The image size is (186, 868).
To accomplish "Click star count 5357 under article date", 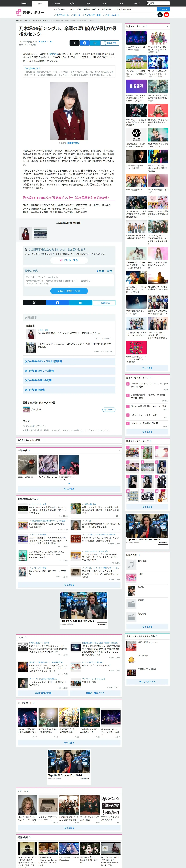I will click(x=42, y=42).
